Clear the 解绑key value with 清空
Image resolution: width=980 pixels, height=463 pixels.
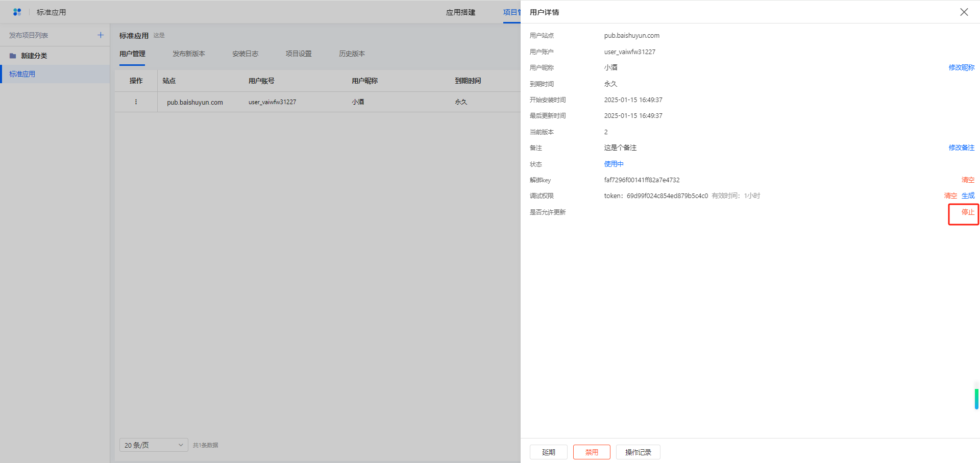tap(968, 180)
